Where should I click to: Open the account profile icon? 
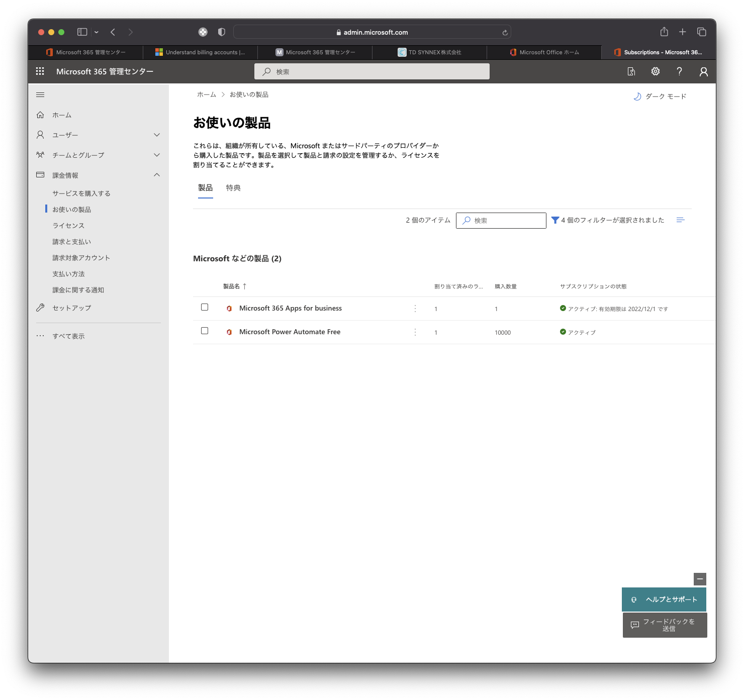coord(704,72)
